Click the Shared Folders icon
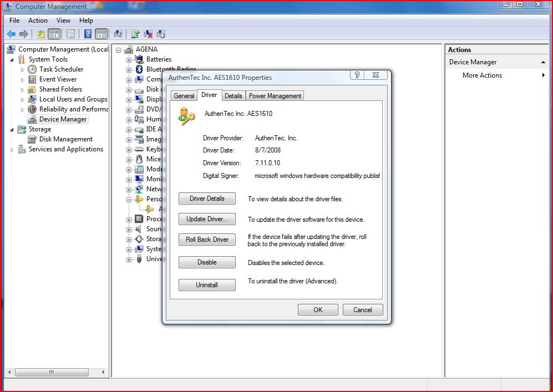 click(32, 89)
